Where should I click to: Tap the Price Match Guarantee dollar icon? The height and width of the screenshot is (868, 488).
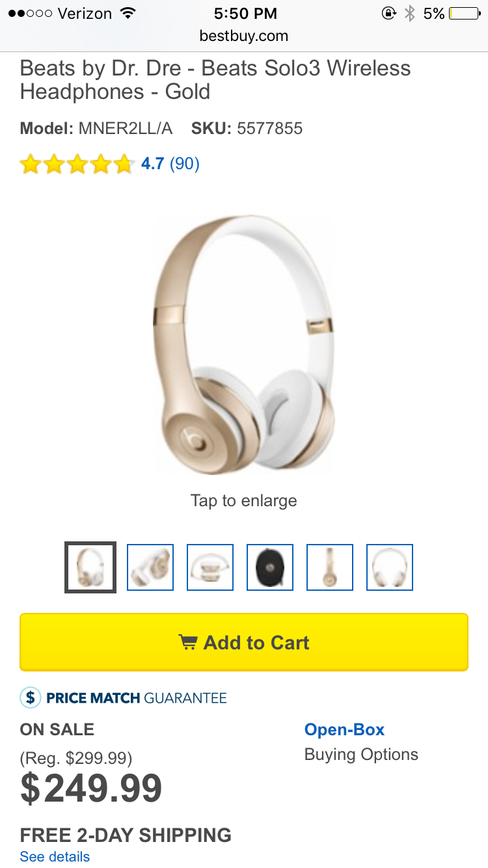(x=31, y=698)
